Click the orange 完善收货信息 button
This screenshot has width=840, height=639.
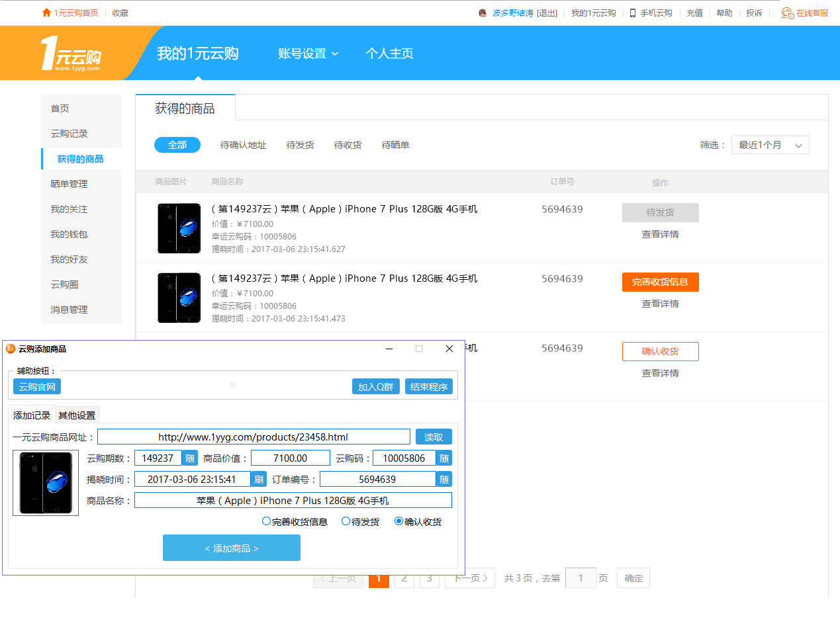click(x=660, y=282)
